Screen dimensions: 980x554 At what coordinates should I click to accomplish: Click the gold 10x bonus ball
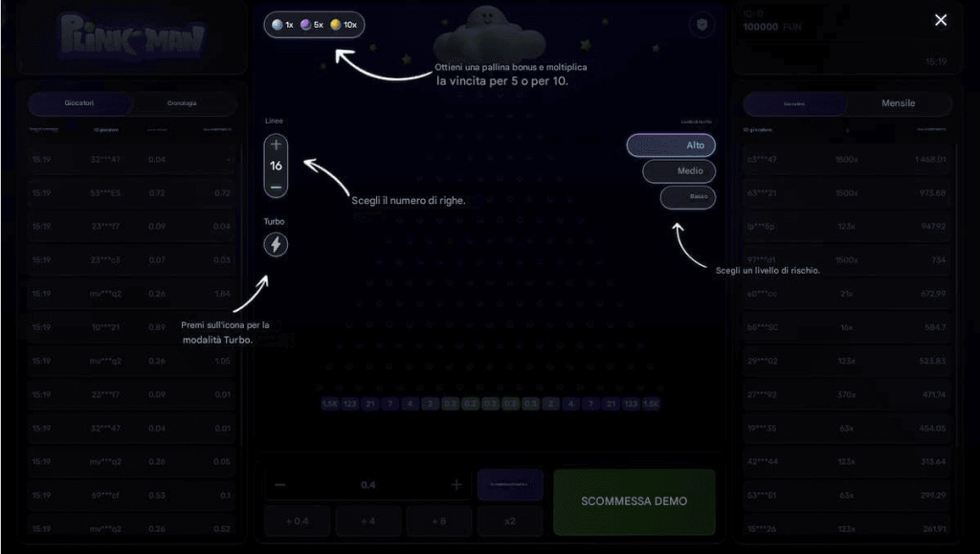(x=336, y=25)
